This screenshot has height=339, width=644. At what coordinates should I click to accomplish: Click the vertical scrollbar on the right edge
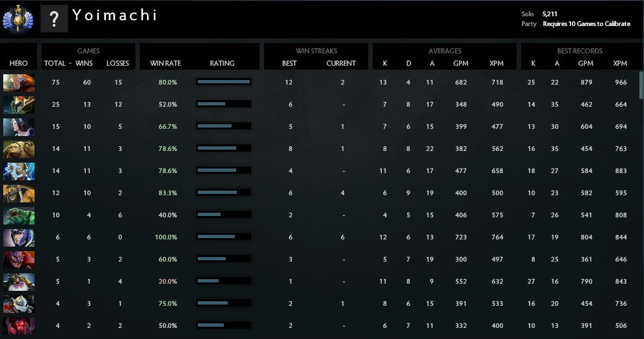pos(641,85)
